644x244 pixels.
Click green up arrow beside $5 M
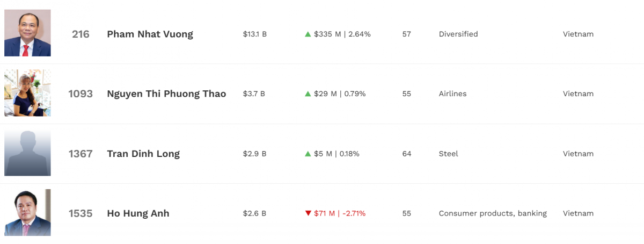click(308, 154)
